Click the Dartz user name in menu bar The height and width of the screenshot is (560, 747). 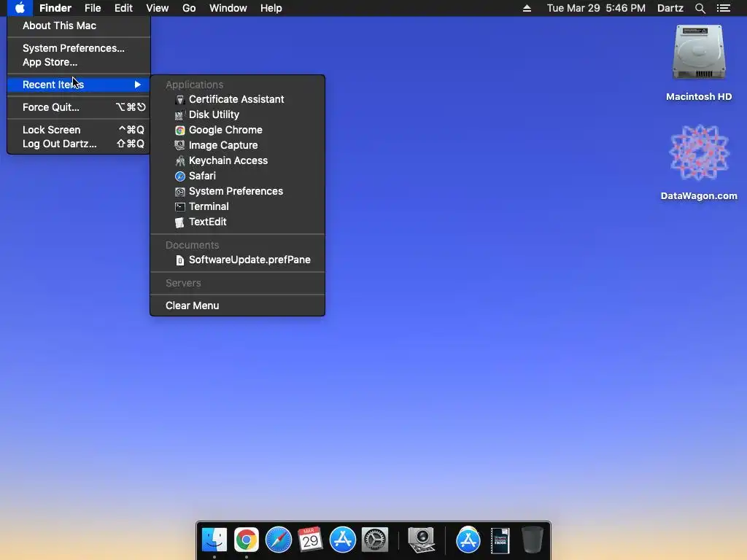tap(670, 8)
